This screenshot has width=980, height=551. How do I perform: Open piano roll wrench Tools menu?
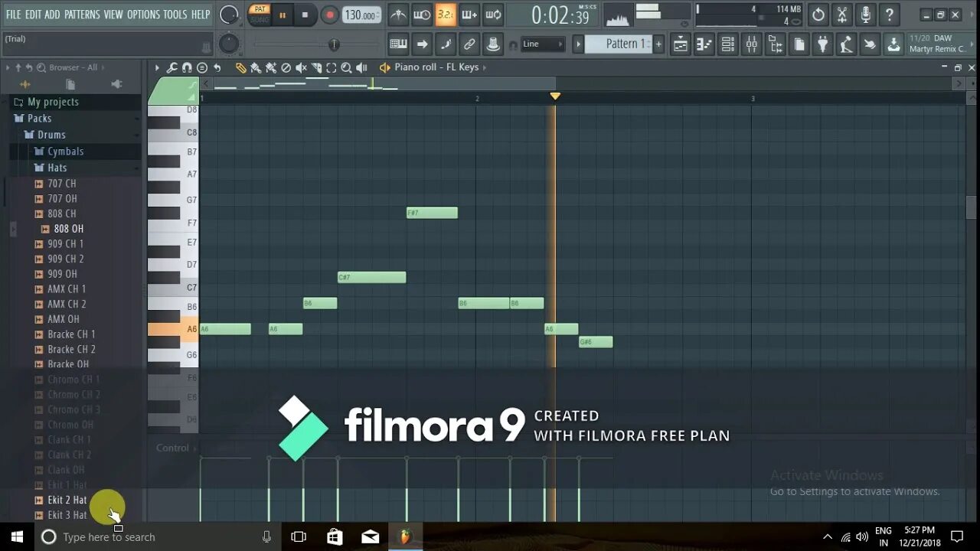point(172,67)
